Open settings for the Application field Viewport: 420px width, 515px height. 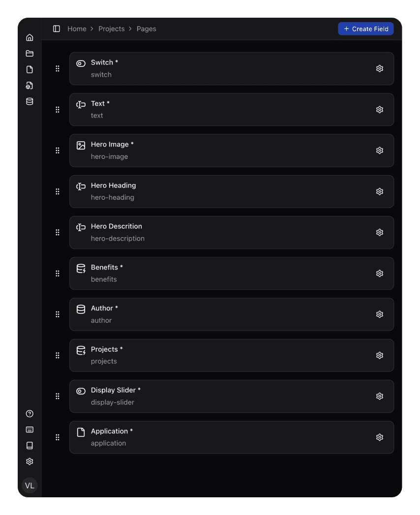coord(380,437)
